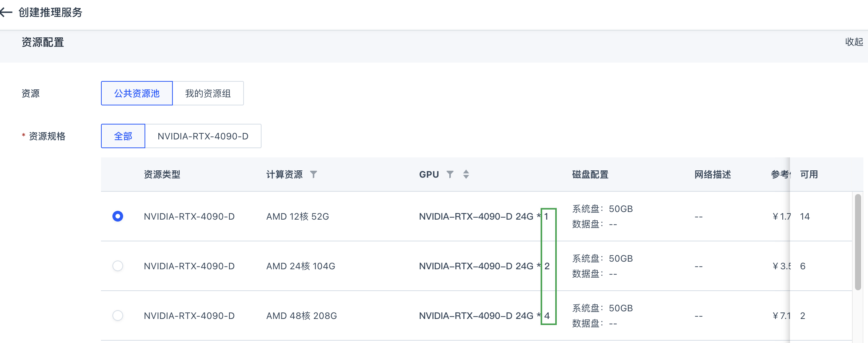Click the 计算资源 column header text
The image size is (868, 343).
click(x=284, y=175)
